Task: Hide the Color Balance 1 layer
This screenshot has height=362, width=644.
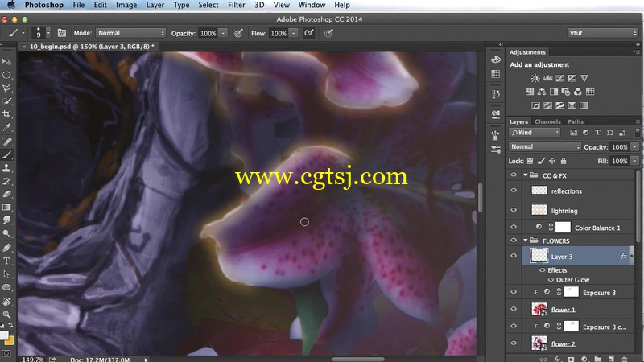Action: [514, 227]
